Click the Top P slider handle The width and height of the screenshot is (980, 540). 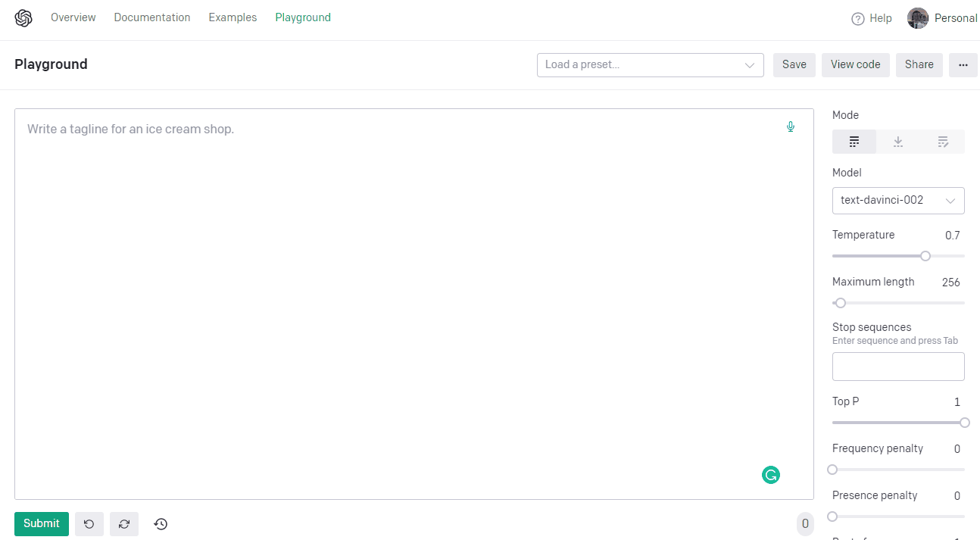pos(965,423)
